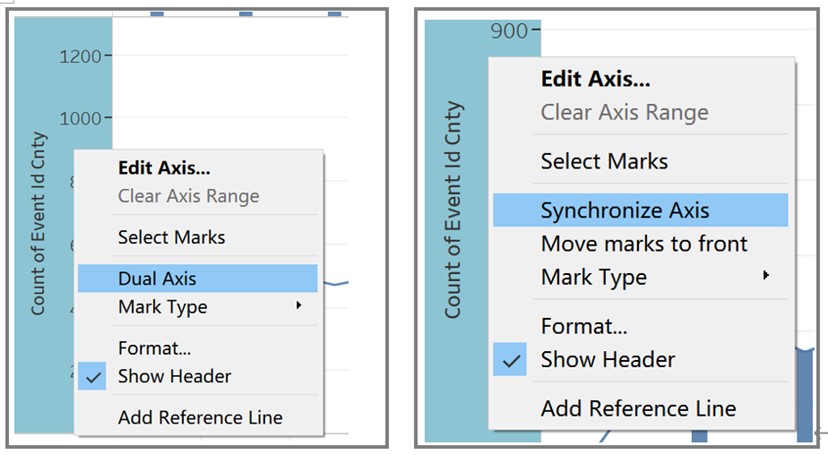The height and width of the screenshot is (455, 828).
Task: Open Edit Axis... in the Synchronize Axis menu
Action: coord(595,78)
